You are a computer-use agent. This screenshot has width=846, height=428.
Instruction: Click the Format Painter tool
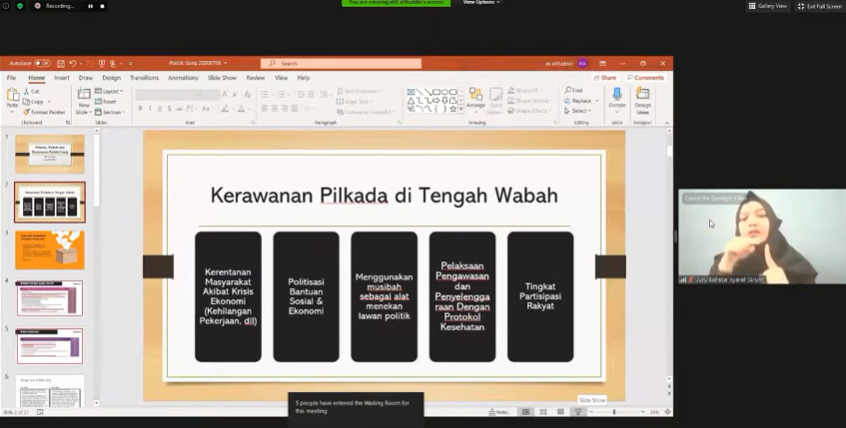[x=46, y=112]
